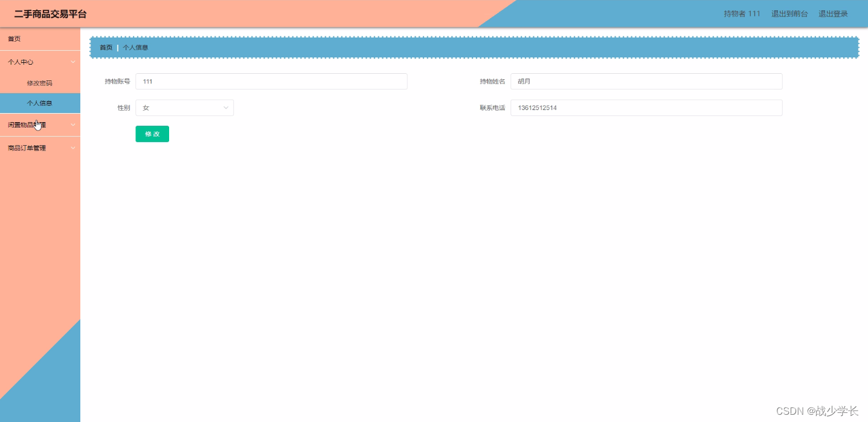Click 联系电话 input field
Image resolution: width=868 pixels, height=422 pixels.
(x=646, y=108)
